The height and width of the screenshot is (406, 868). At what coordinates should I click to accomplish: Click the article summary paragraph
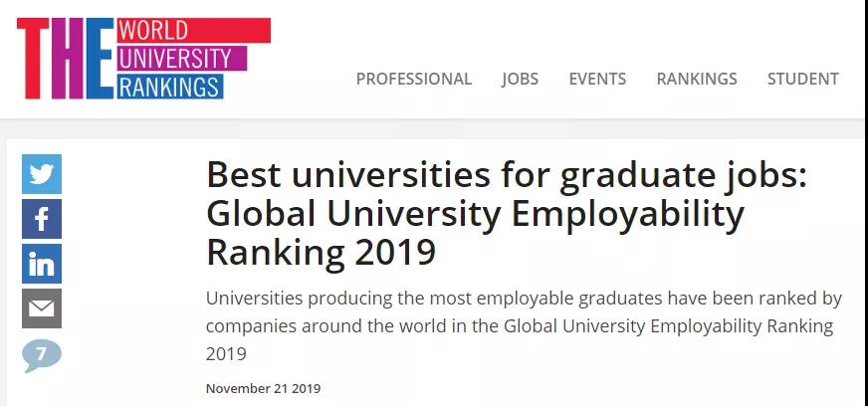[525, 325]
